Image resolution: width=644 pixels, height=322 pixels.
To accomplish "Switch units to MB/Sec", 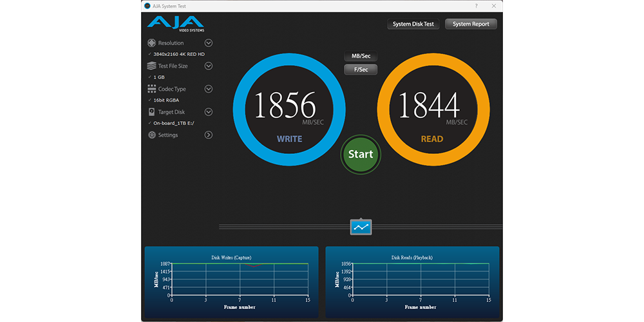I will tap(361, 56).
